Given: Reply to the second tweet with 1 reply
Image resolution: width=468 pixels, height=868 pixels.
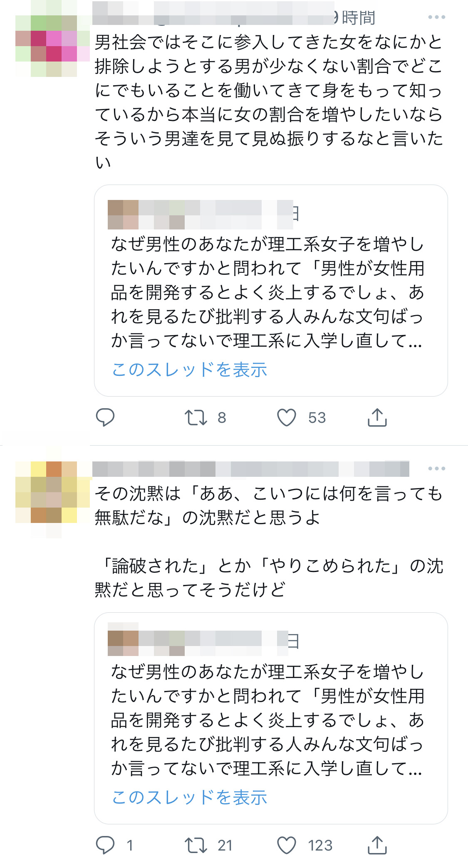Looking at the screenshot, I should [x=105, y=845].
